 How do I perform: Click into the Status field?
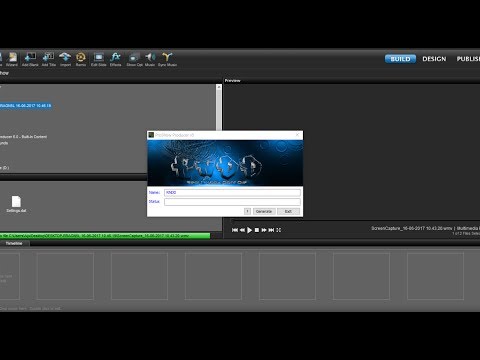click(232, 202)
